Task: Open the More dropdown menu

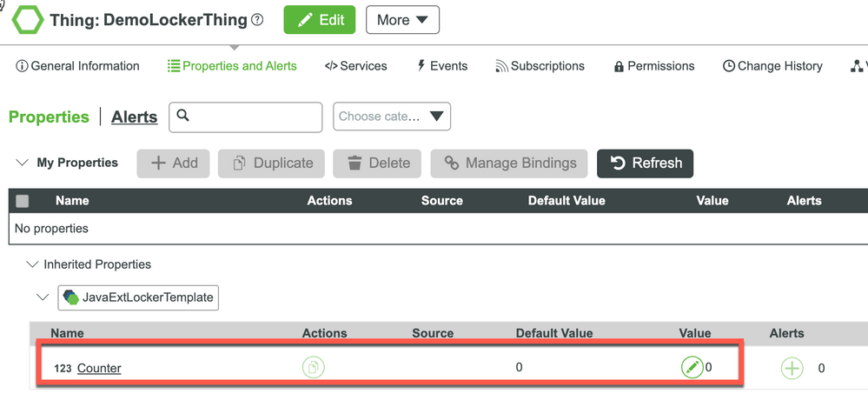Action: click(x=402, y=20)
